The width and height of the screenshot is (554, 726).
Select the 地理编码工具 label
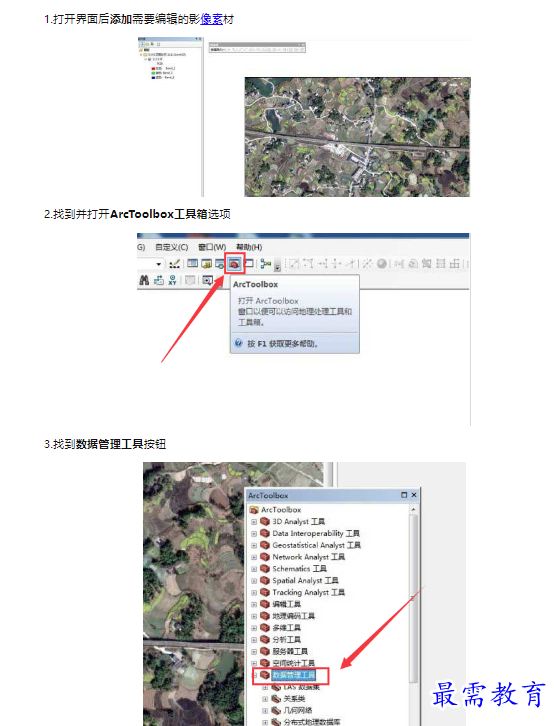pos(293,616)
